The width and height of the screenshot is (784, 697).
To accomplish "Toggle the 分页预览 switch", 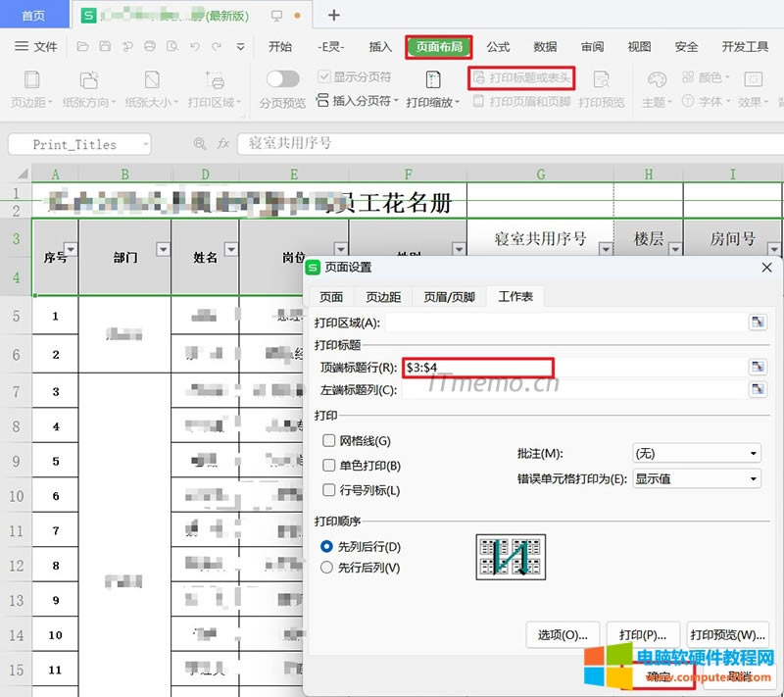I will click(x=282, y=78).
